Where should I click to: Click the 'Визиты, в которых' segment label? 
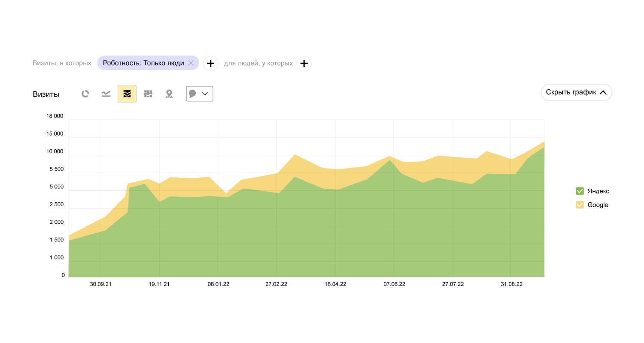(62, 63)
